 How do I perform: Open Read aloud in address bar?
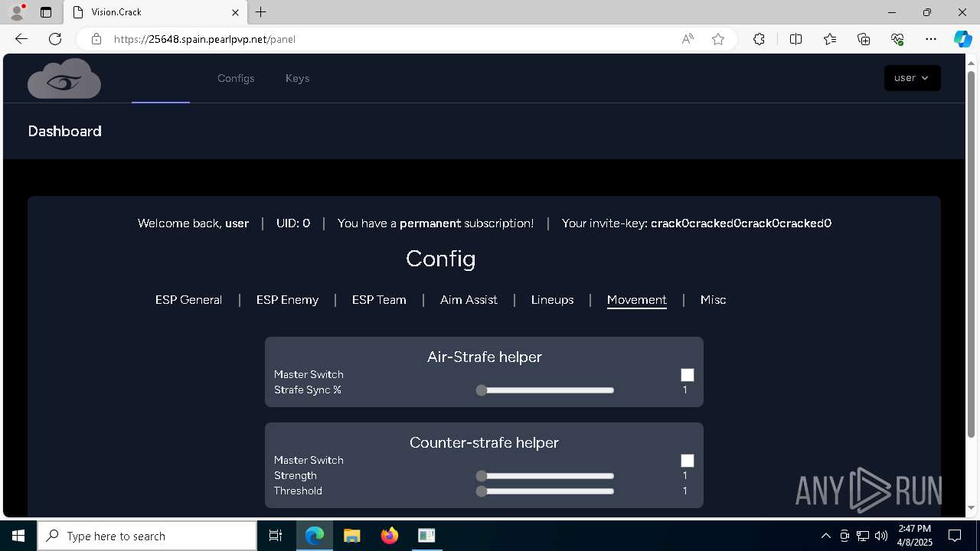[688, 39]
